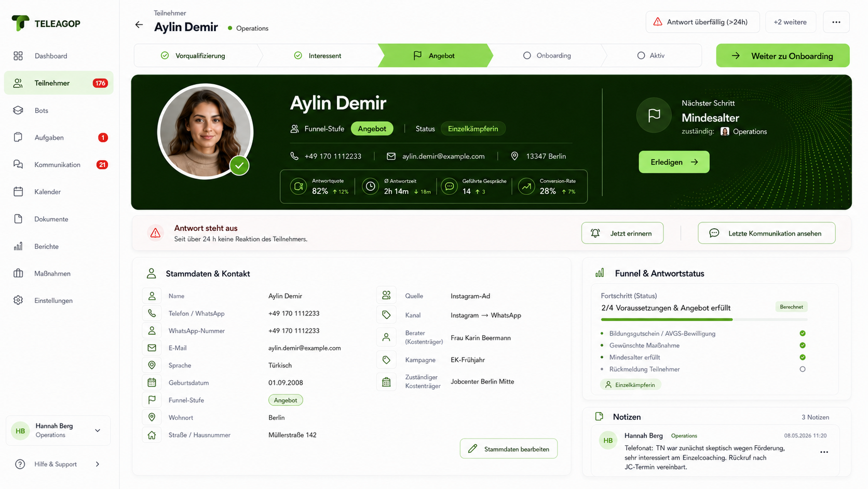Mark Rückmeldung Teilnehmer as done

[803, 369]
